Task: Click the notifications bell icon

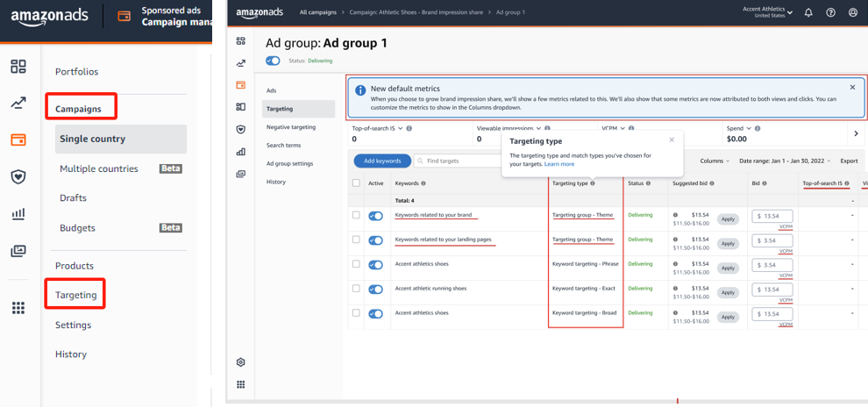Action: pos(808,13)
